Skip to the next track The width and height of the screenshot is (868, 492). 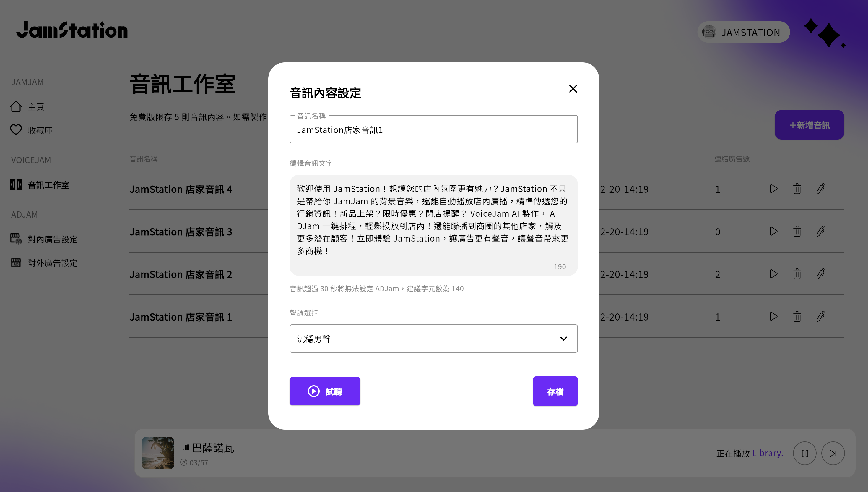coord(833,453)
